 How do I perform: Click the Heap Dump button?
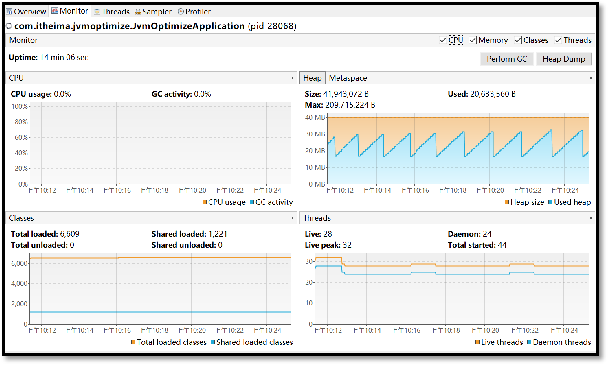click(x=563, y=59)
